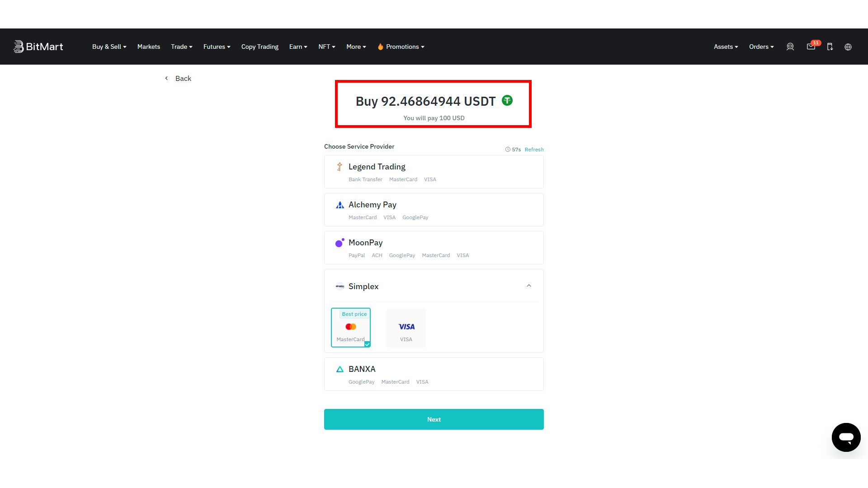Image resolution: width=868 pixels, height=488 pixels.
Task: Open the live chat bubble
Action: (x=846, y=437)
